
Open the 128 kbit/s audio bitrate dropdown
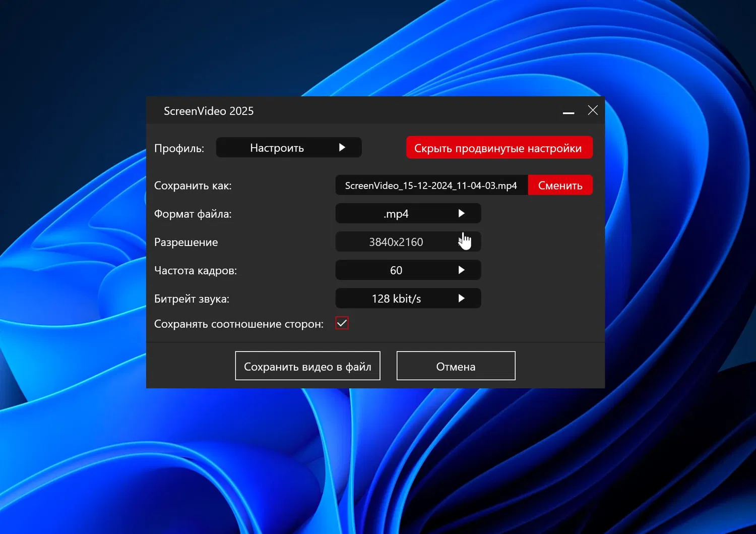(408, 298)
